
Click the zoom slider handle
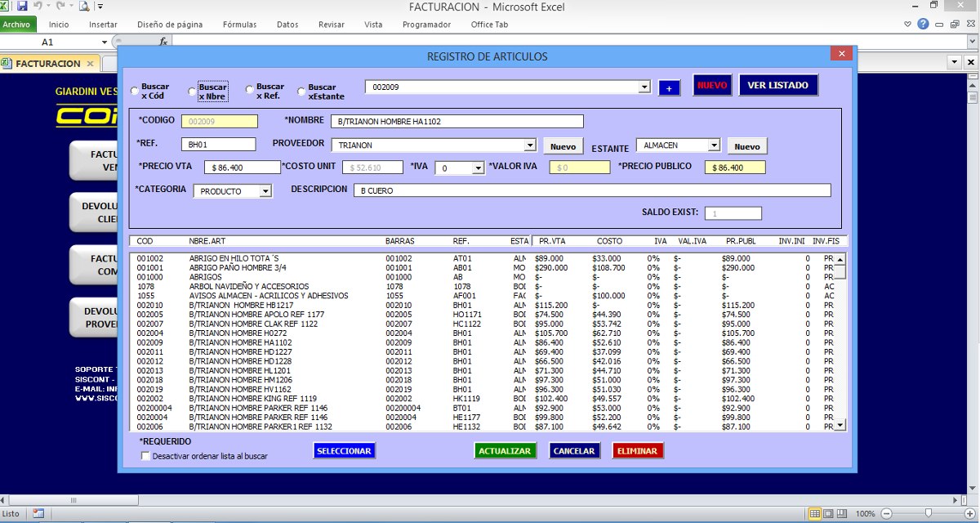tap(929, 513)
